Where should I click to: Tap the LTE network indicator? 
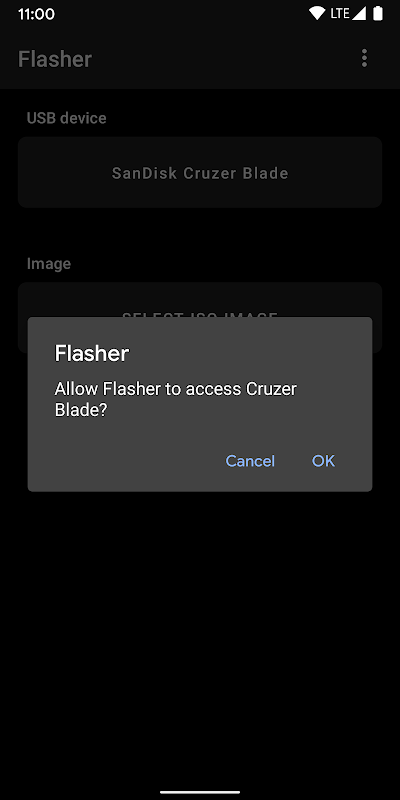339,14
